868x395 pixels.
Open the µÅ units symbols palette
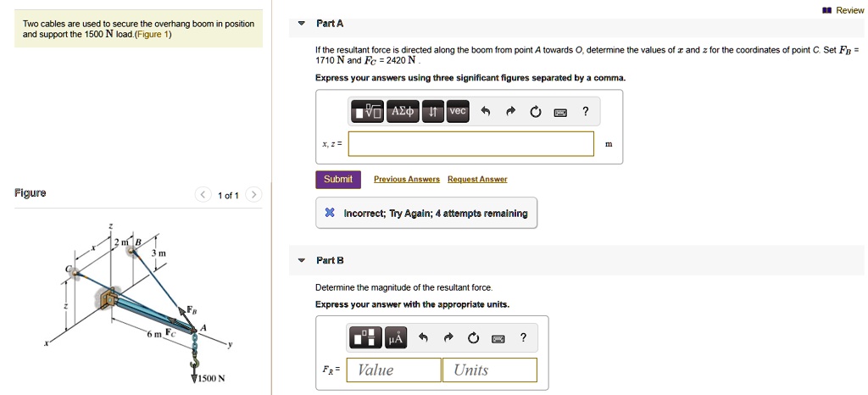(396, 337)
